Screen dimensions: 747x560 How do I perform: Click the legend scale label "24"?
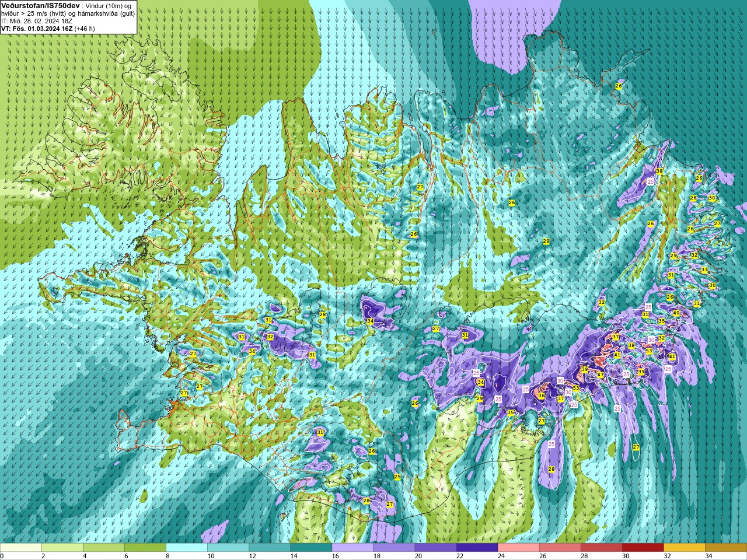point(501,556)
